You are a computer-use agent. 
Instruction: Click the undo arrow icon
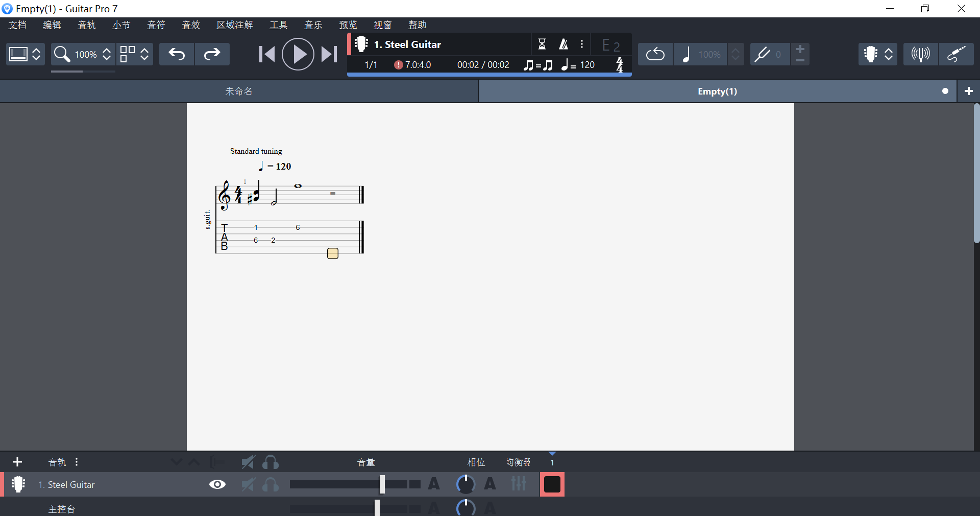[176, 54]
